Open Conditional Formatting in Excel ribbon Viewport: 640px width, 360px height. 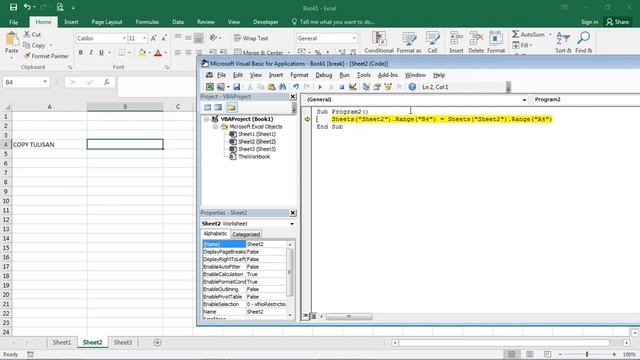click(x=379, y=42)
